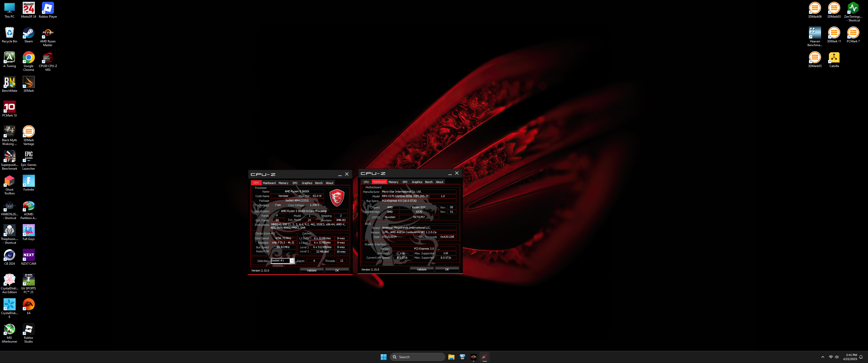868x363 pixels.
Task: Click the 4796.73 MHz core speed value
Action: click(283, 238)
